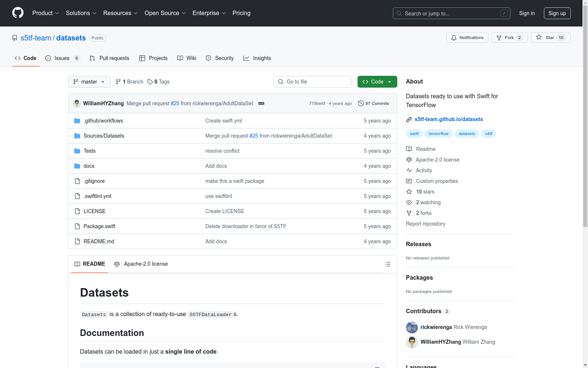Click the .swiftlint.yml file icon

point(77,196)
